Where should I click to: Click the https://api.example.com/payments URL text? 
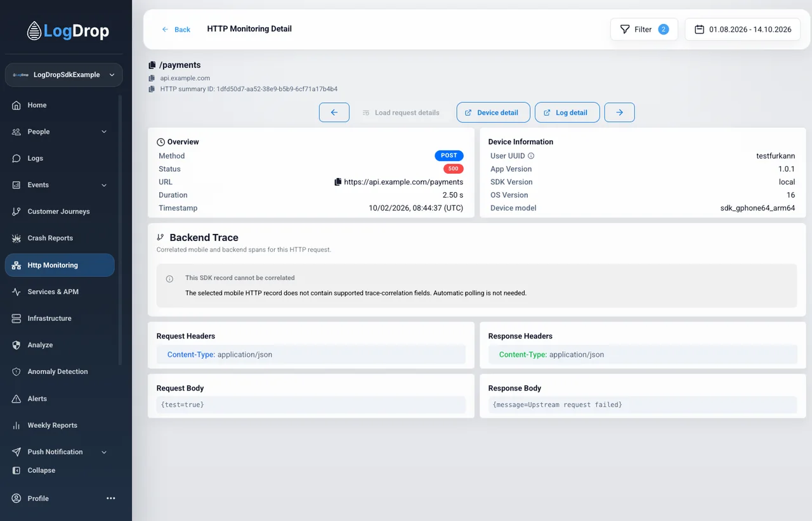(x=403, y=182)
